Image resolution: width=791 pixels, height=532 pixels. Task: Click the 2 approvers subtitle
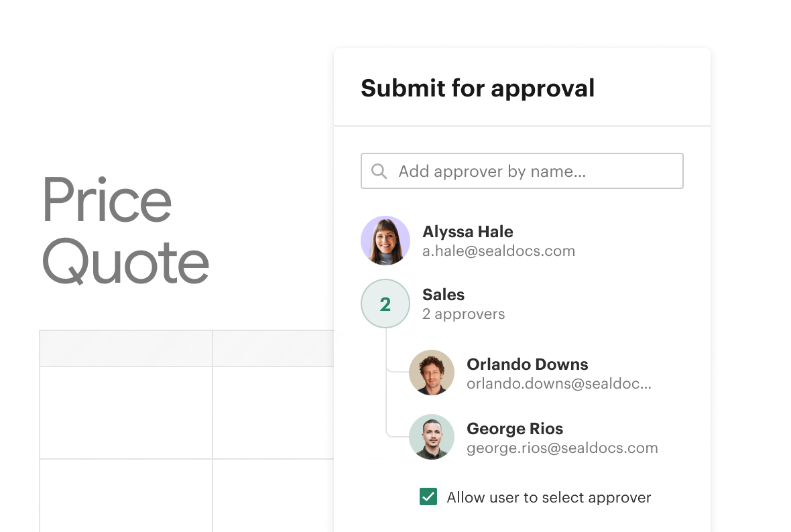463,314
